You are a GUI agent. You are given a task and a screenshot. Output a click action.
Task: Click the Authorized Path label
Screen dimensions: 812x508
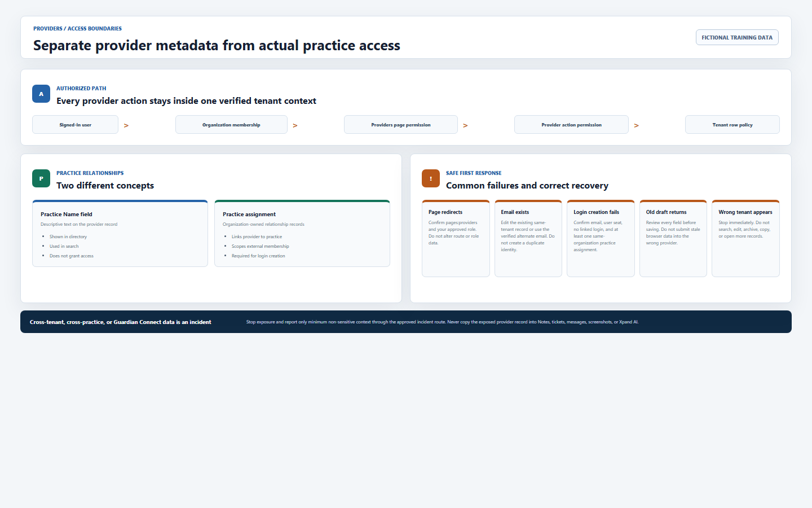pyautogui.click(x=81, y=88)
